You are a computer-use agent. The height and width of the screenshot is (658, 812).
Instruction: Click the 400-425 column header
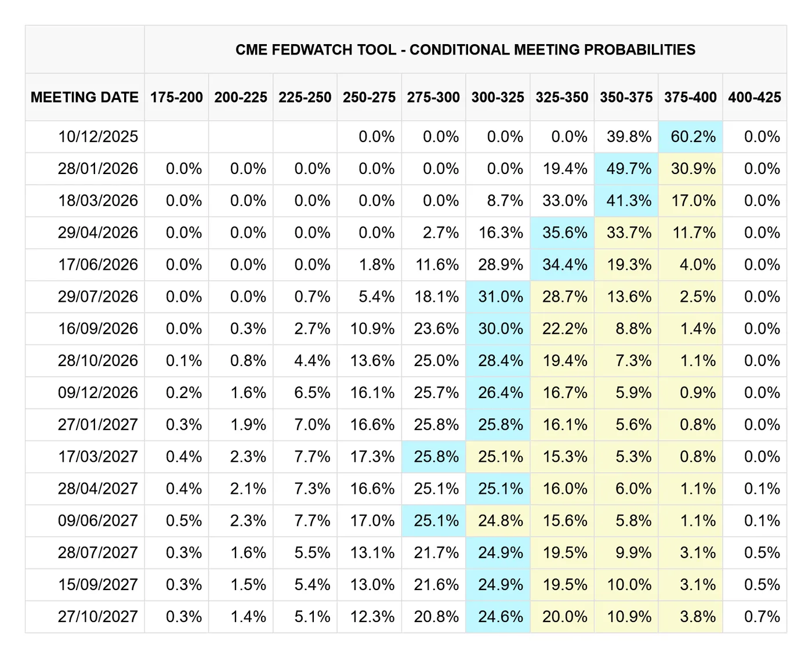click(x=755, y=97)
